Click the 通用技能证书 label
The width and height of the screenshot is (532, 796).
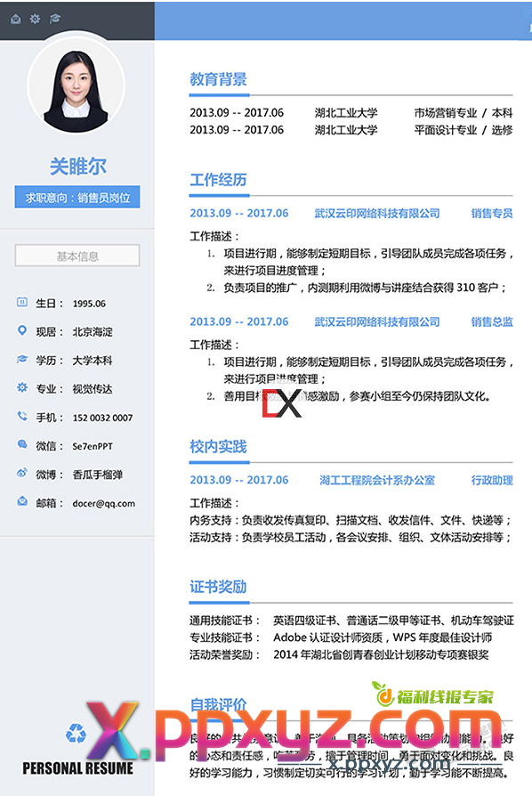click(225, 621)
